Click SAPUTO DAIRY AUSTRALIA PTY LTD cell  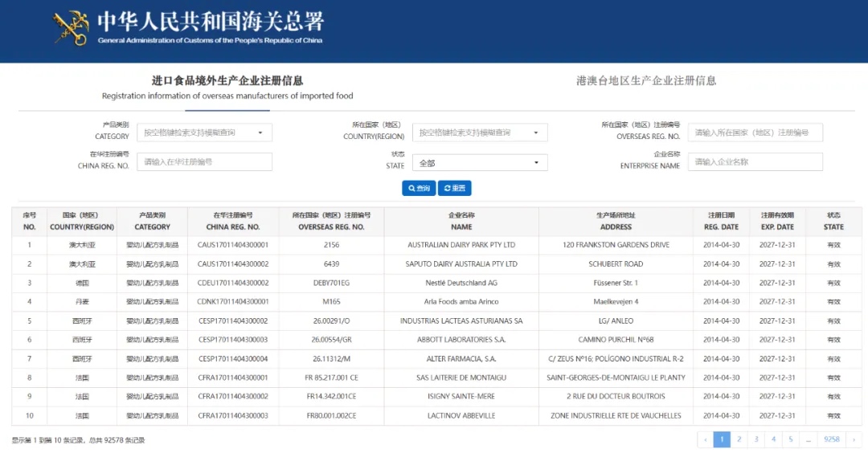[461, 263]
